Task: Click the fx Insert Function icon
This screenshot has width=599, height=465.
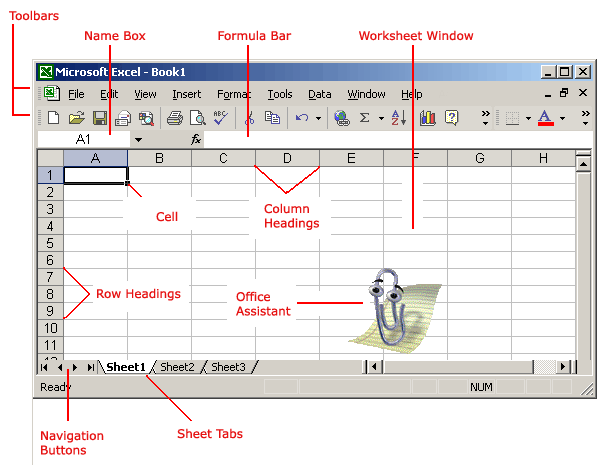Action: pyautogui.click(x=196, y=139)
